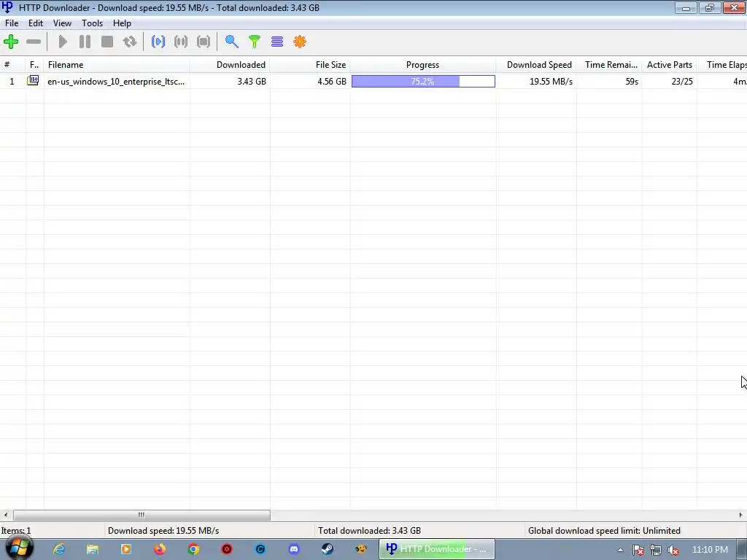Click the Remove minus icon in toolbar

[x=34, y=42]
